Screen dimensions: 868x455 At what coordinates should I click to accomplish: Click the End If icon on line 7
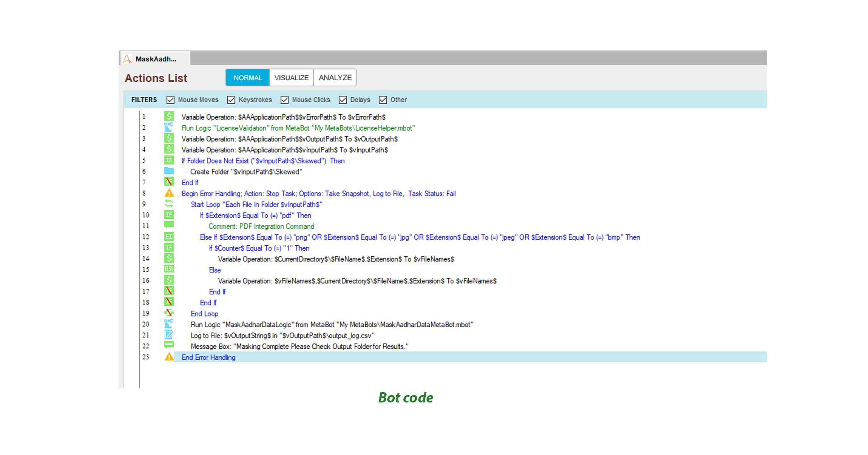point(169,182)
